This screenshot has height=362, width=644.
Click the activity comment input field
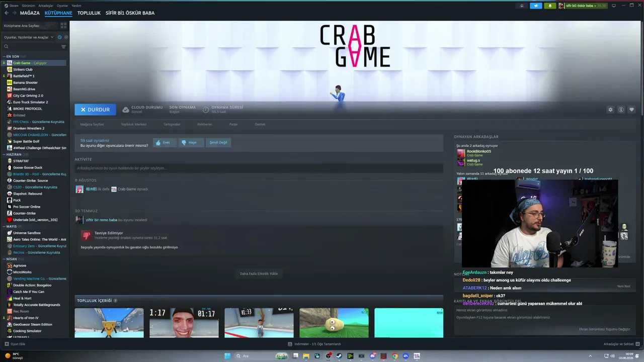tap(259, 168)
